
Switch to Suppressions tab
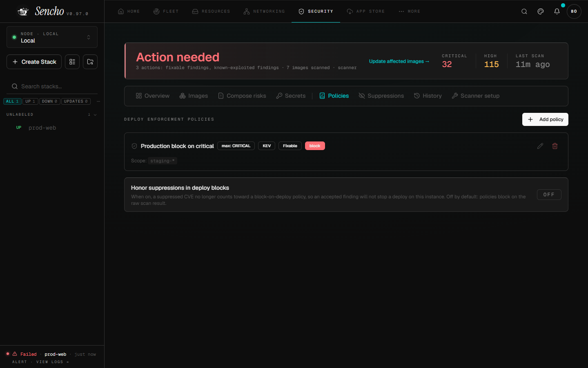pos(381,96)
